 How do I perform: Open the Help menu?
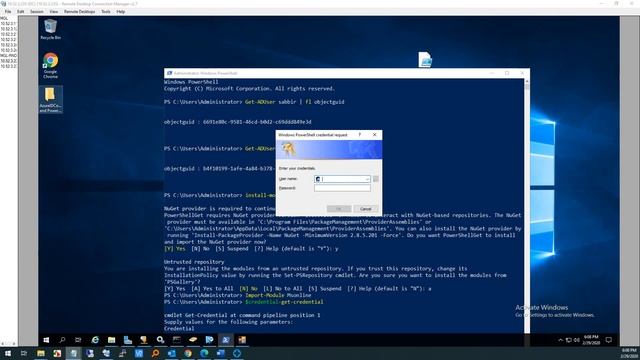coord(121,11)
